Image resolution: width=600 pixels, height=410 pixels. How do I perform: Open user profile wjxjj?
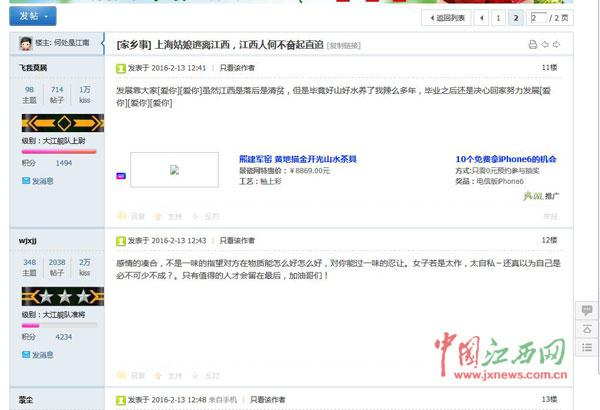[27, 240]
